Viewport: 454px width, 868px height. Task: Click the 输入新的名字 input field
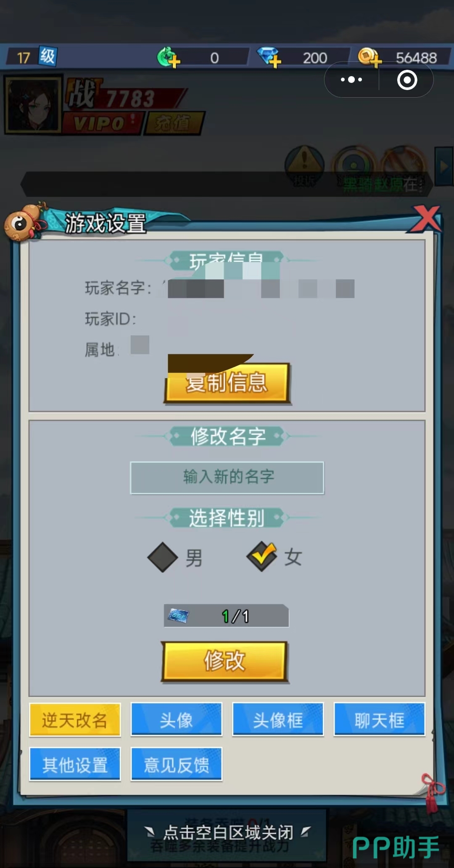click(227, 478)
